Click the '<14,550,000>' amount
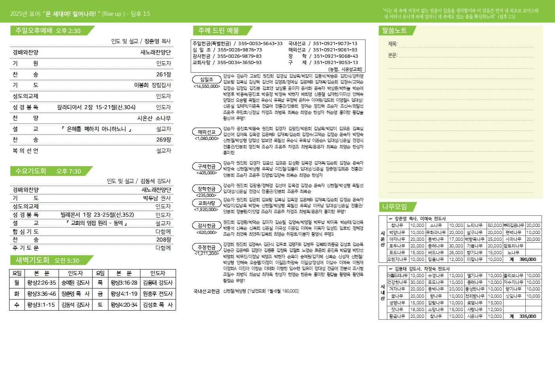 206,86
